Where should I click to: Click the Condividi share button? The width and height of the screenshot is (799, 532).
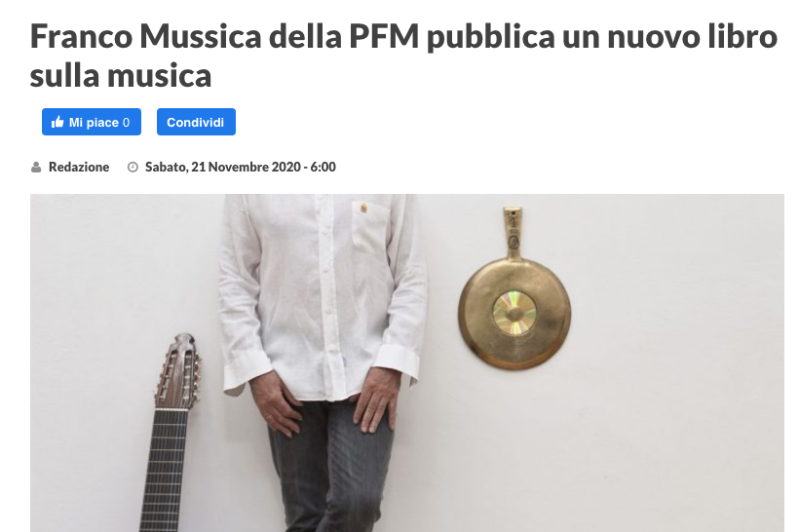[196, 122]
